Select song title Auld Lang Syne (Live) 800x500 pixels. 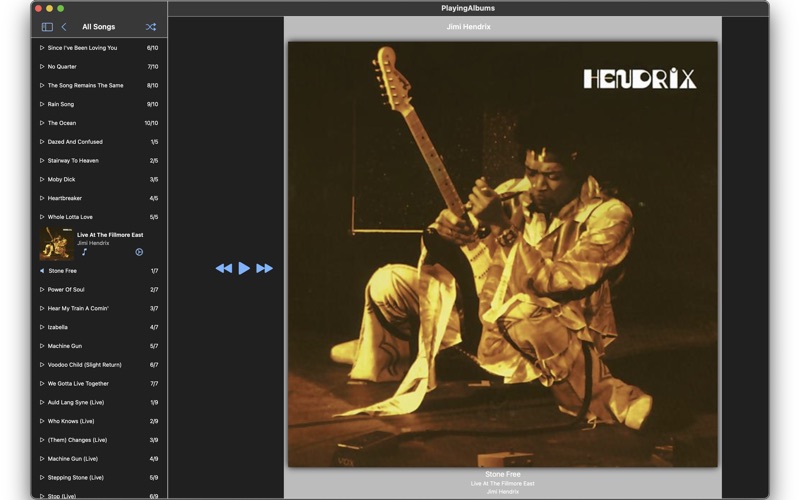76,403
